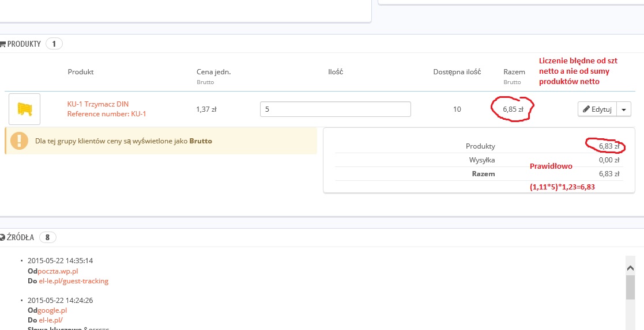Expand the dropdown arrow next to Edytuj
This screenshot has height=330, width=644.
click(x=624, y=109)
